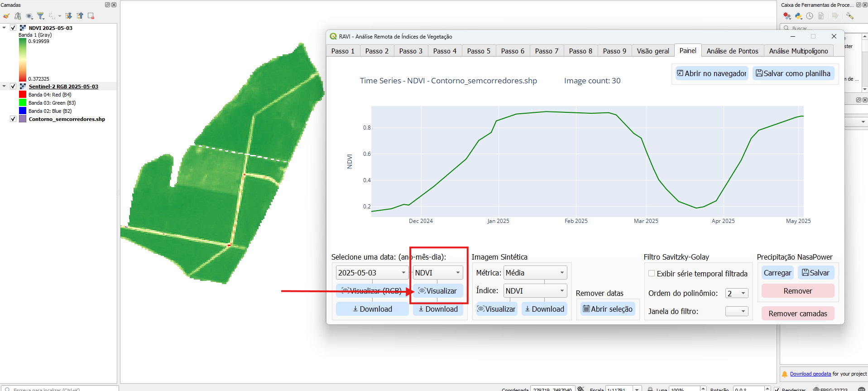Open Processing history clock icon
Screen dimensions: 868x391
tap(810, 16)
